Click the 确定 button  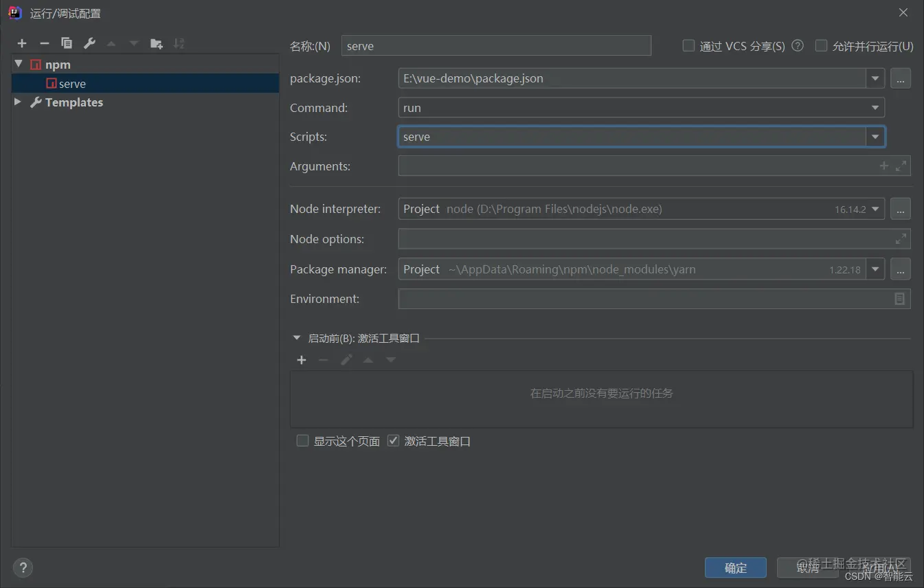(x=736, y=567)
